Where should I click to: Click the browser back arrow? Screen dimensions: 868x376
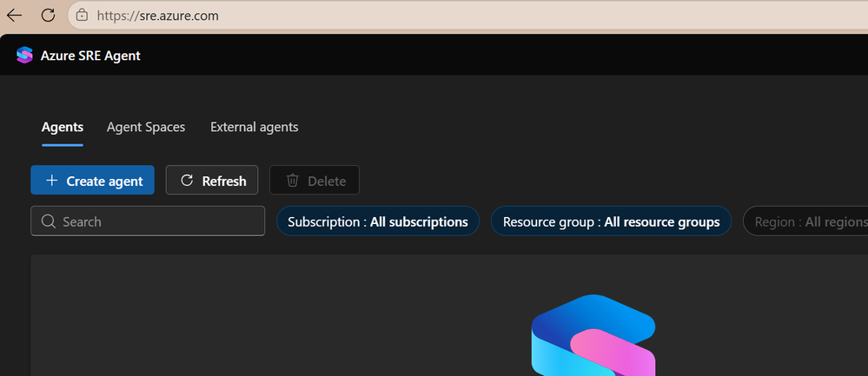15,15
